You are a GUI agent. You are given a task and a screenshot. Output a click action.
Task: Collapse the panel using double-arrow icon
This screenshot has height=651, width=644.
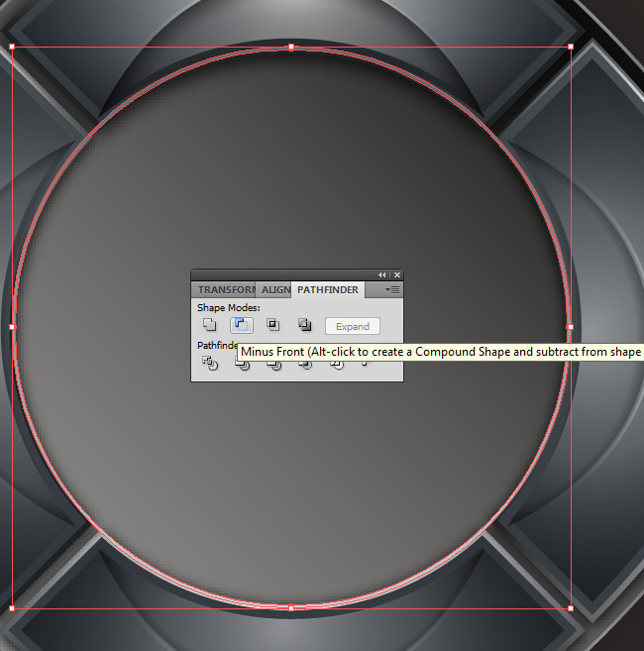[x=382, y=275]
